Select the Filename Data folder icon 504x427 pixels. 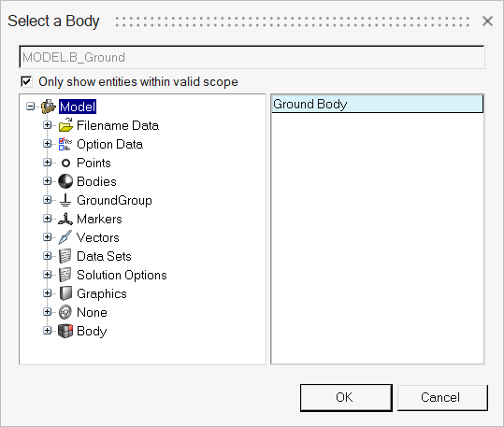[x=65, y=125]
